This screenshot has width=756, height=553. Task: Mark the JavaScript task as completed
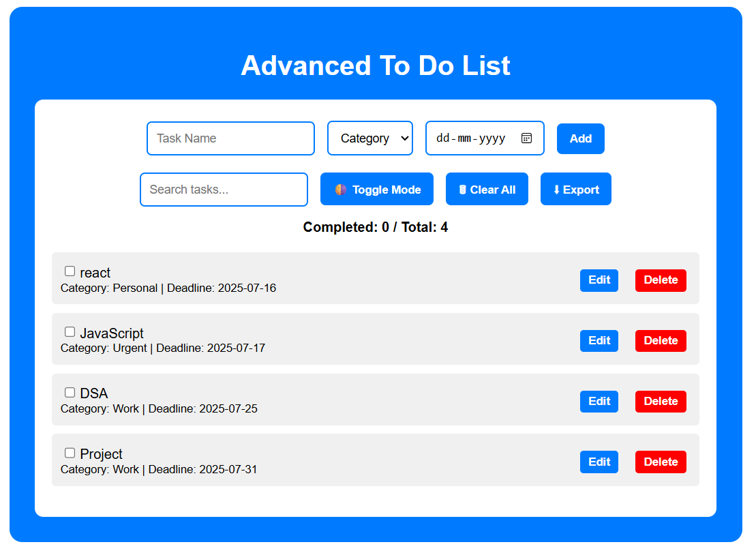[70, 332]
